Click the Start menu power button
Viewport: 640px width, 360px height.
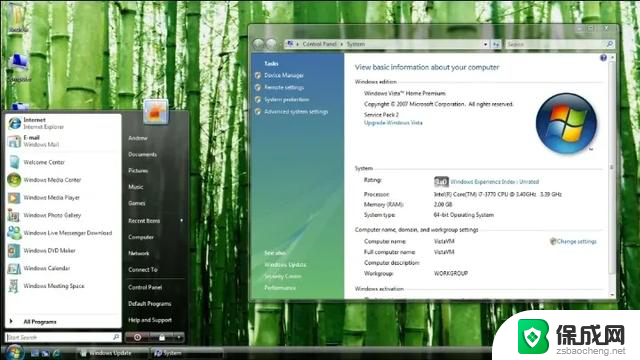point(137,337)
